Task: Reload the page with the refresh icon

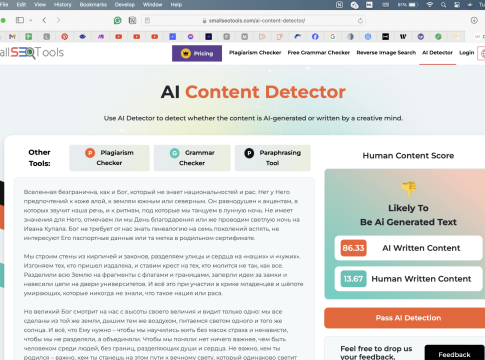Action: [x=360, y=21]
